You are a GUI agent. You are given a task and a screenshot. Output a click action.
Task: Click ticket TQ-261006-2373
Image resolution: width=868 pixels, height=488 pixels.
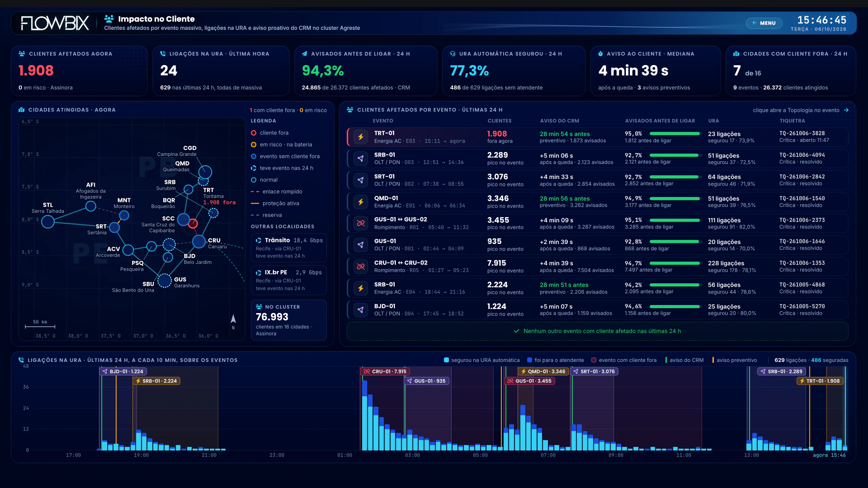coord(802,220)
